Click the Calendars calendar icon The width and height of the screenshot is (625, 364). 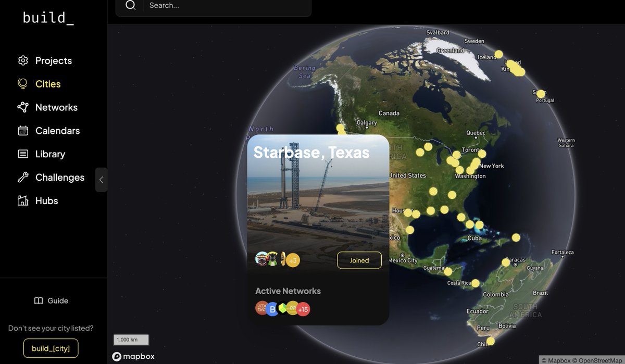point(23,131)
